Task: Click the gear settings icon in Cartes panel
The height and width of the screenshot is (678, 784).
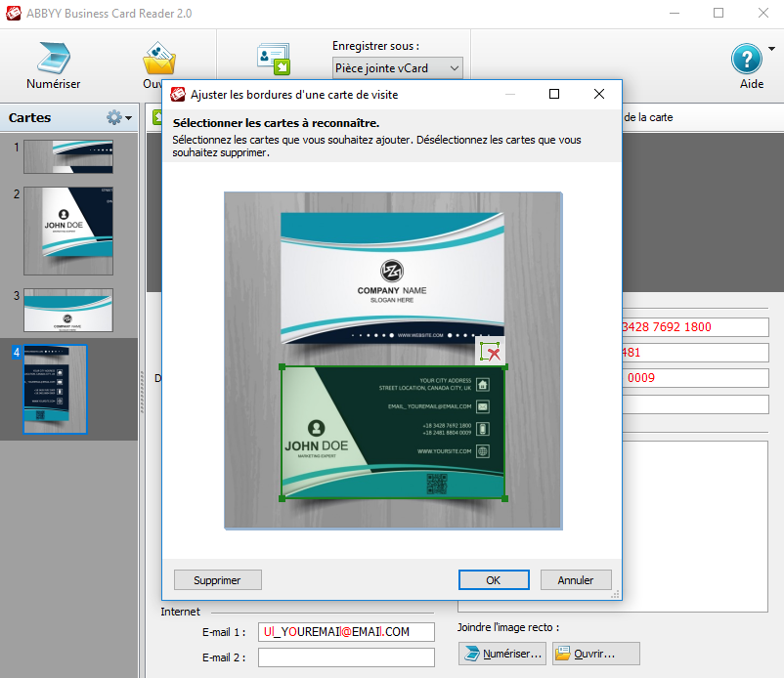Action: pos(115,117)
